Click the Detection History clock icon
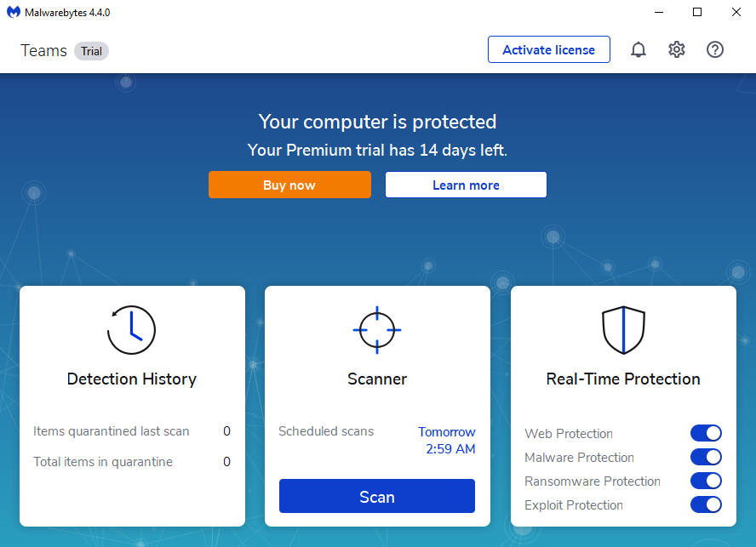The height and width of the screenshot is (547, 756). pyautogui.click(x=131, y=329)
